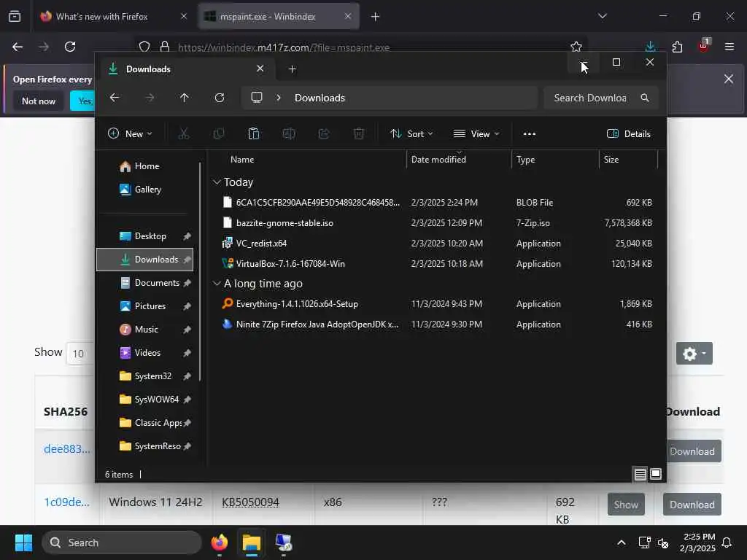Click the search magnifier in Explorer search box
This screenshot has height=560, width=747.
coord(645,98)
